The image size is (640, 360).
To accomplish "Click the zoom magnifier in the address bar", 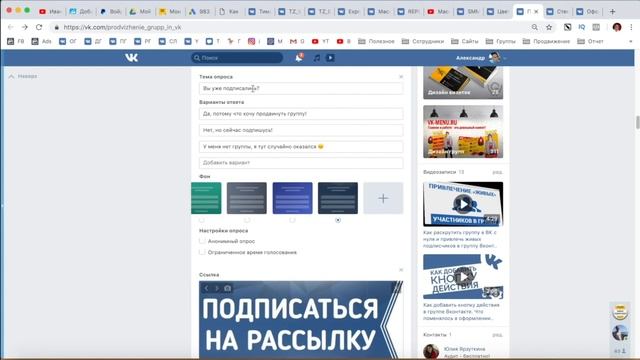I will [534, 27].
